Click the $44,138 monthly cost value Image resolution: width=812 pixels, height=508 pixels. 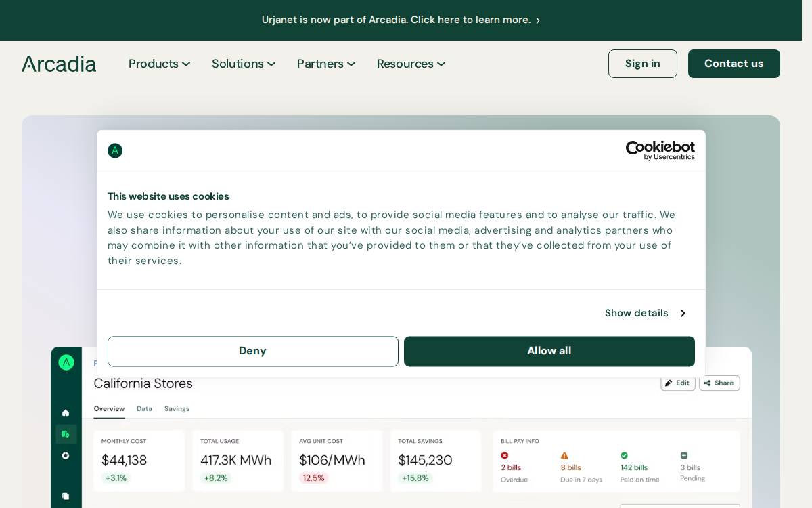[124, 460]
